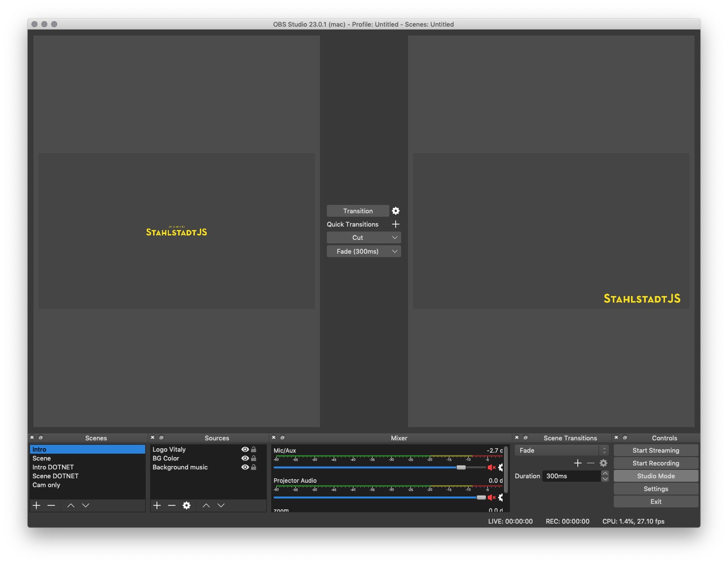Open the Projector Audio settings gear
The height and width of the screenshot is (564, 728).
pyautogui.click(x=501, y=498)
